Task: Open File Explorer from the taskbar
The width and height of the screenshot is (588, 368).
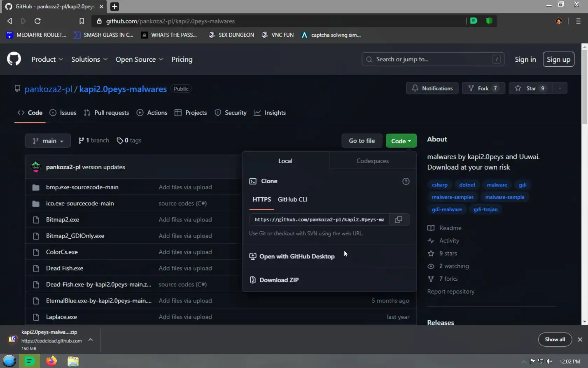Action: [73, 361]
